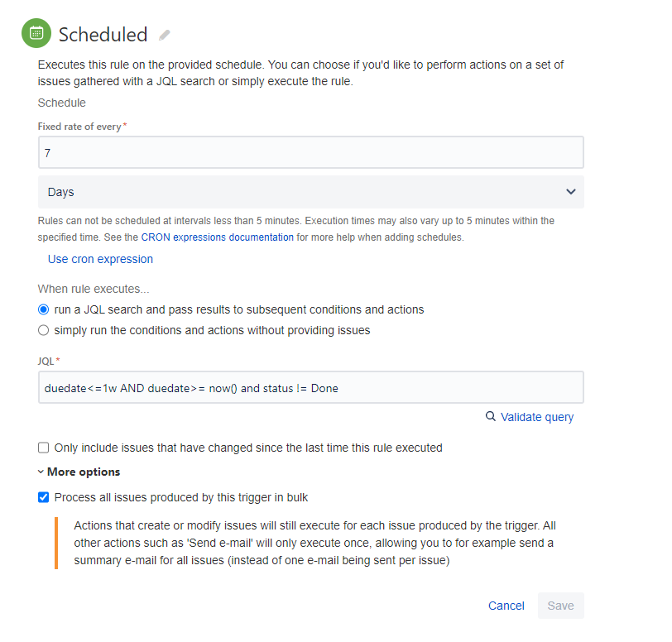The height and width of the screenshot is (642, 672).
Task: Open the Days interval unit dropdown
Action: pos(310,192)
